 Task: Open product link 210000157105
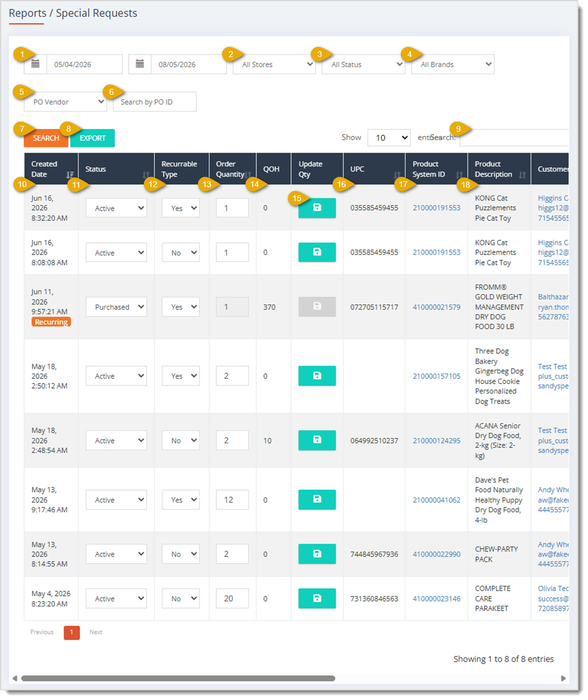point(436,376)
